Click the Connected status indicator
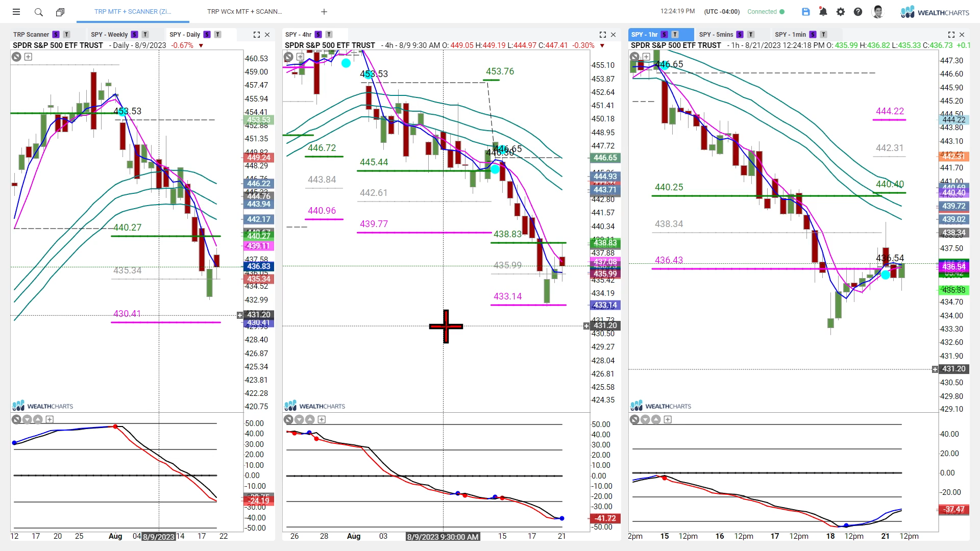Viewport: 980px width, 551px height. coord(766,12)
